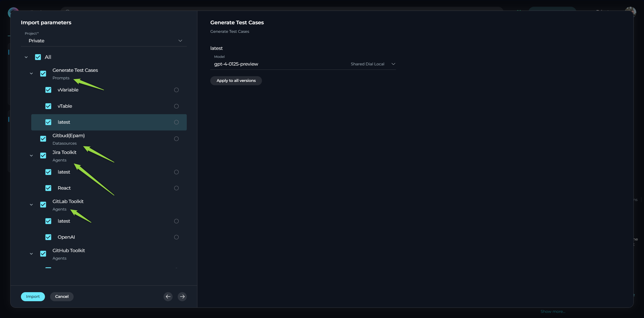Uncheck the Jira Toolkit checkbox
Viewport: 644px width, 318px height.
(x=43, y=156)
